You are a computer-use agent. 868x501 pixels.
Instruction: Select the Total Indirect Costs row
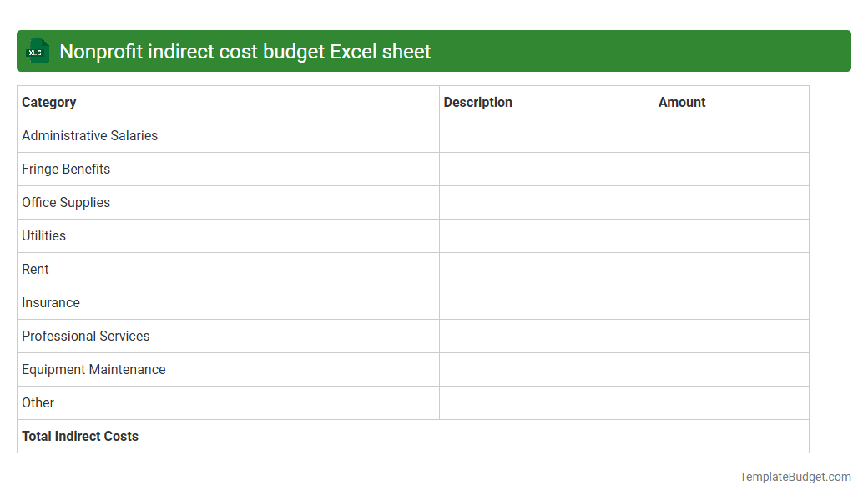[80, 436]
